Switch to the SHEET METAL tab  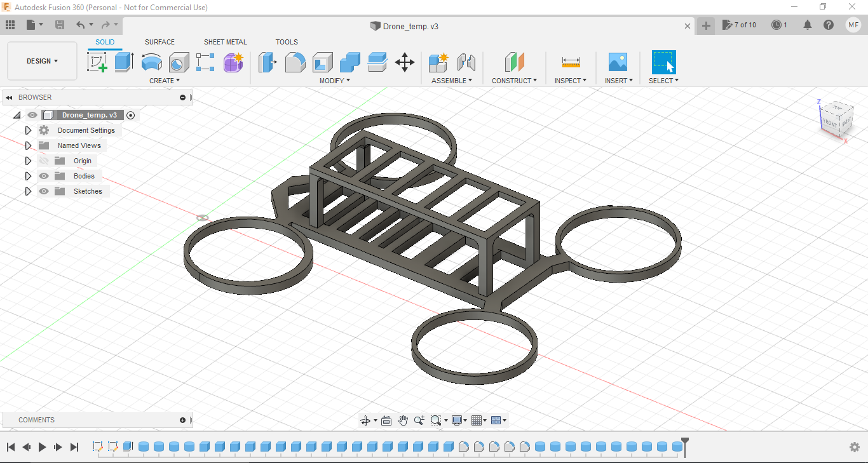[x=225, y=42]
